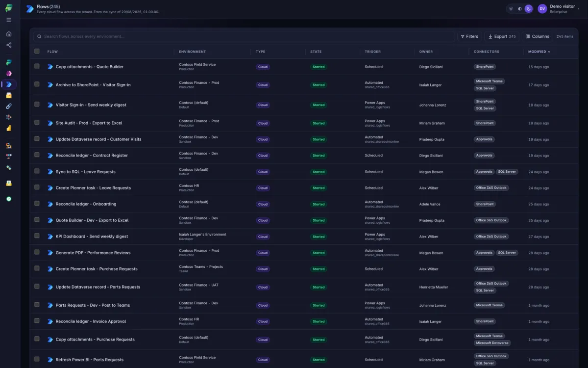Screen dimensions: 588x368
Task: Open flow Quote Builder - Dev - Export to Excel
Action: point(92,220)
